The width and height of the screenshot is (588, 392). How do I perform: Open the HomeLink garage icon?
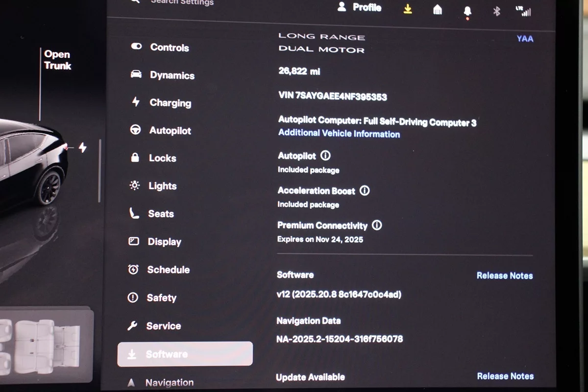[438, 10]
